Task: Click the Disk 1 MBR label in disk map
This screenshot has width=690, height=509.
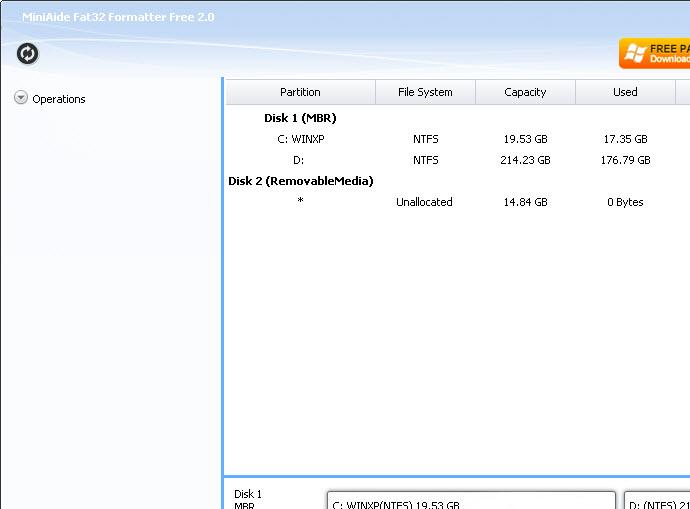Action: point(248,499)
